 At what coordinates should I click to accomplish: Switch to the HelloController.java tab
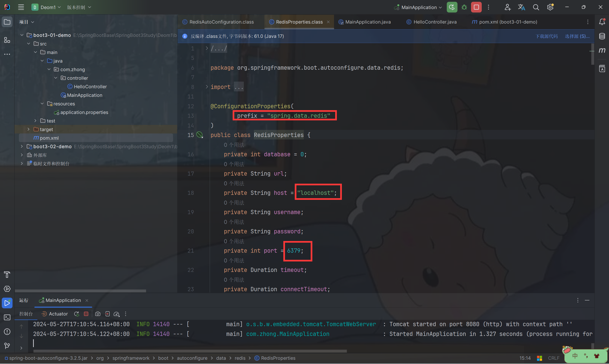coord(435,22)
